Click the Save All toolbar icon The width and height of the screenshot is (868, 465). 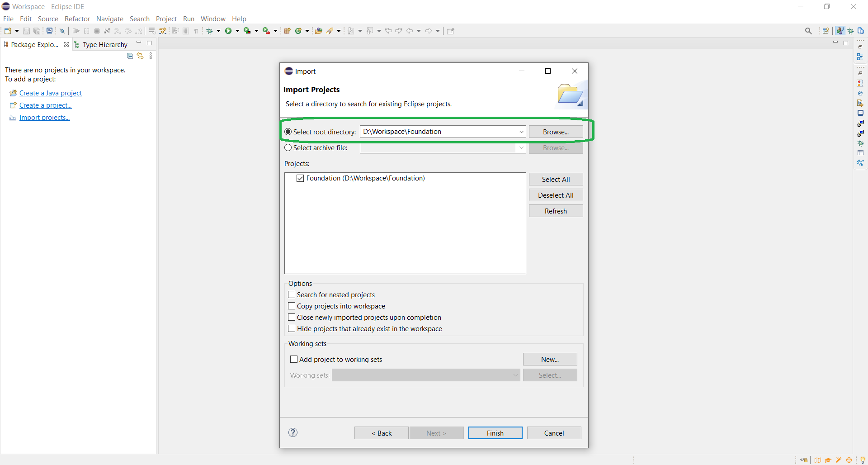pos(37,31)
